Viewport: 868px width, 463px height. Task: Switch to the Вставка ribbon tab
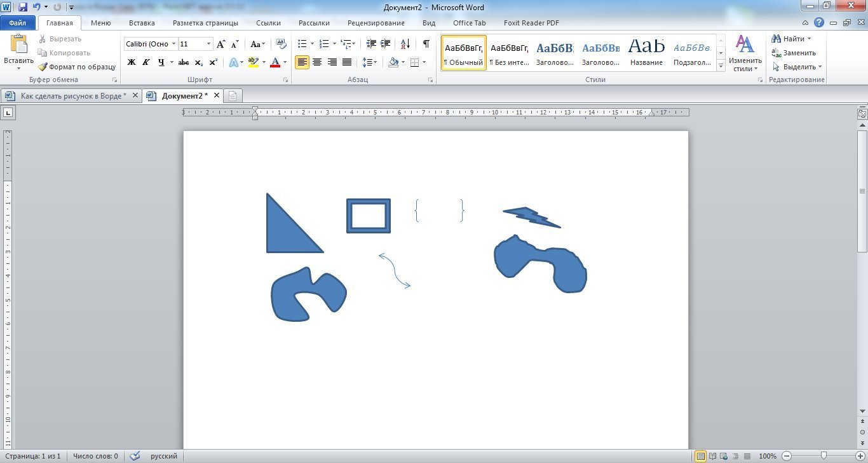142,23
